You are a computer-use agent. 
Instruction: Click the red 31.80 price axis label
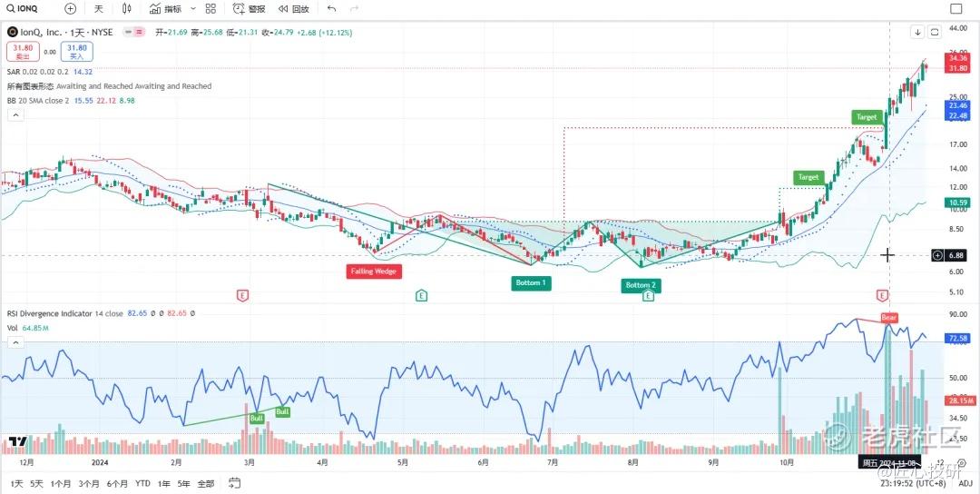point(958,67)
